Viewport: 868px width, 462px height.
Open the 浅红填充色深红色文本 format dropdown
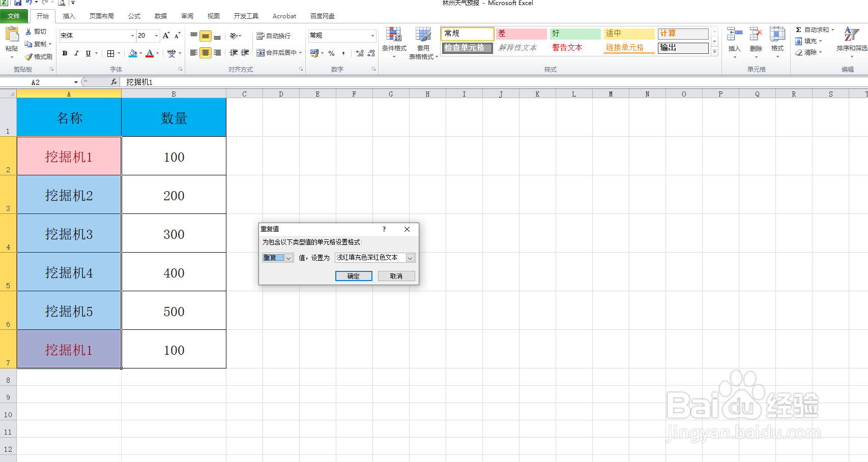pyautogui.click(x=410, y=258)
